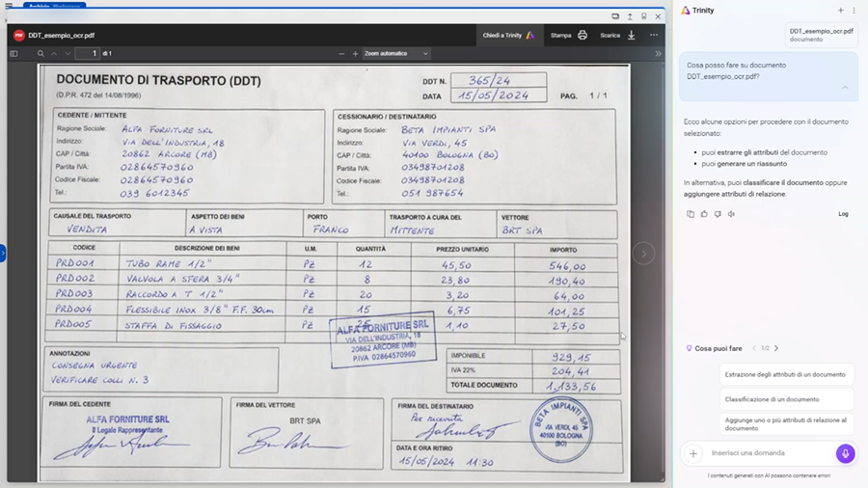The image size is (868, 488).
Task: Click the bookmark icon in window header
Action: point(644,16)
